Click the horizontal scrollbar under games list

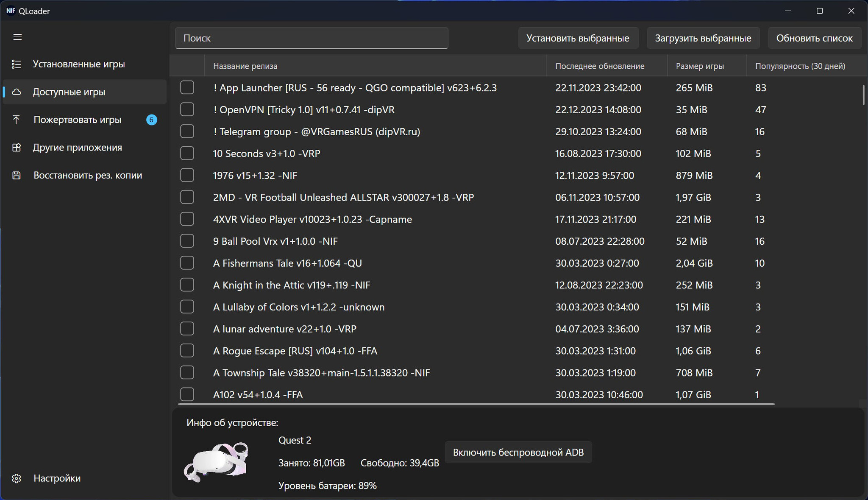click(476, 405)
